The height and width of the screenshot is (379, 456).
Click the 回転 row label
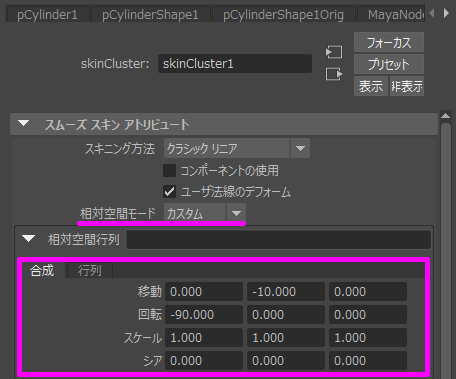pyautogui.click(x=150, y=315)
